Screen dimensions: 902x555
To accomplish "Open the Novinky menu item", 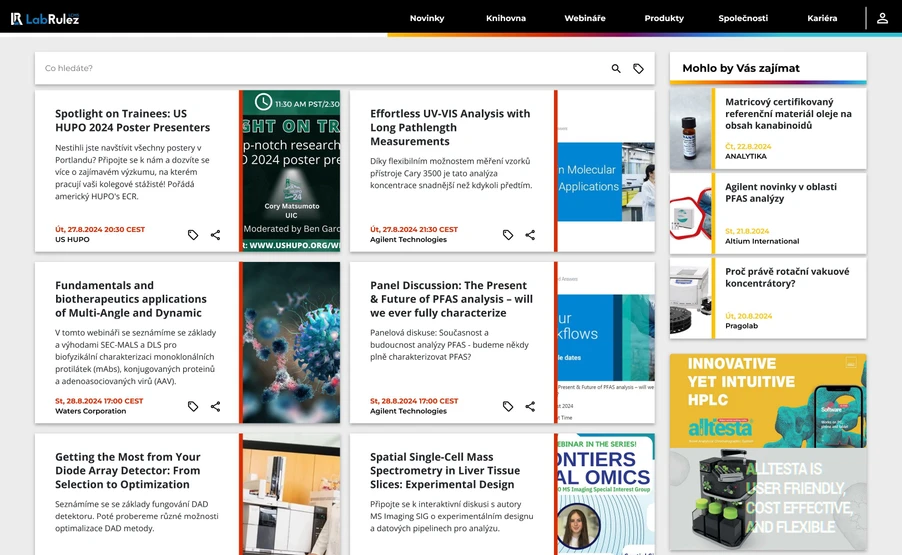I will [427, 18].
